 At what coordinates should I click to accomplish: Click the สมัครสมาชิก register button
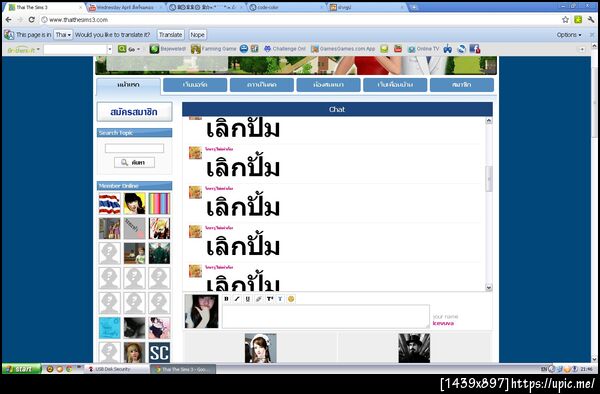pyautogui.click(x=134, y=112)
